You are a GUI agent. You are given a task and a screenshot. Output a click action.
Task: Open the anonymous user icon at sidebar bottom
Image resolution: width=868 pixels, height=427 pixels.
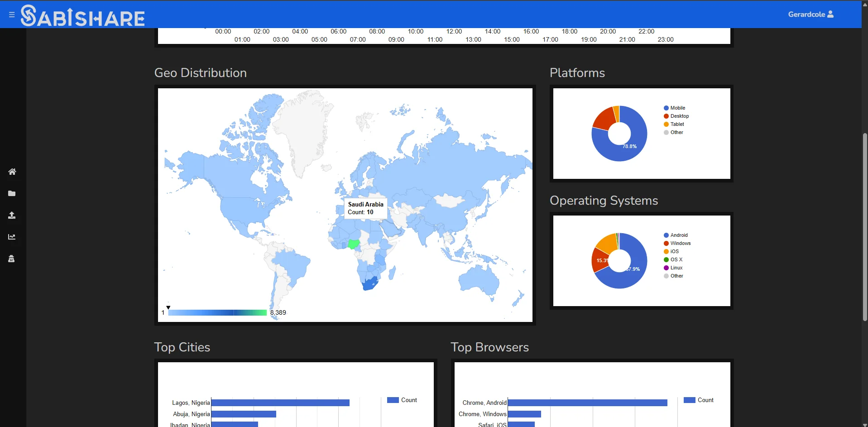pos(12,259)
